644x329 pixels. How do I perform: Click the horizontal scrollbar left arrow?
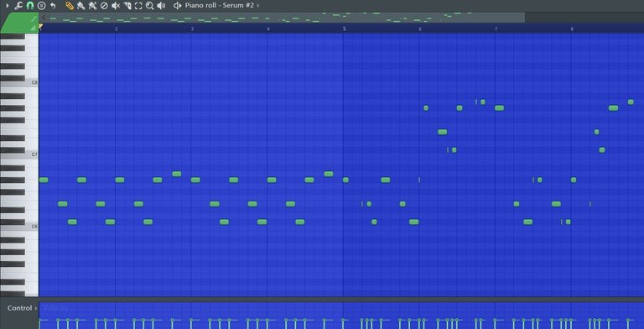[x=44, y=18]
